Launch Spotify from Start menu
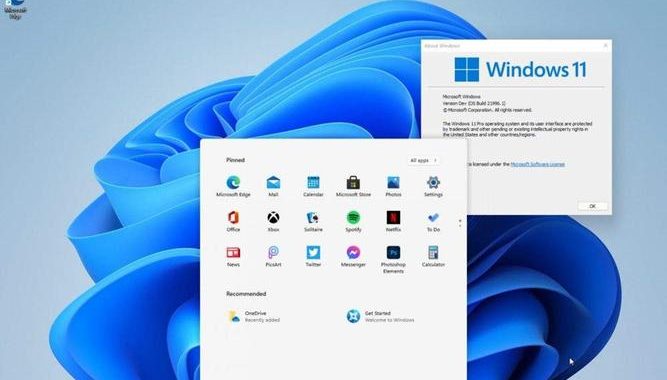Screen dimensions: 667x380 click(x=353, y=221)
